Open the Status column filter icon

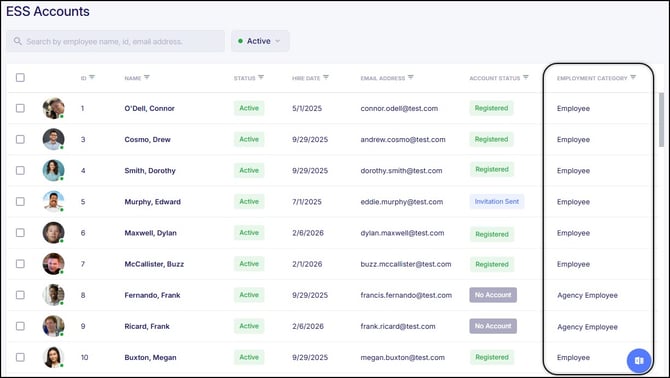pyautogui.click(x=261, y=77)
